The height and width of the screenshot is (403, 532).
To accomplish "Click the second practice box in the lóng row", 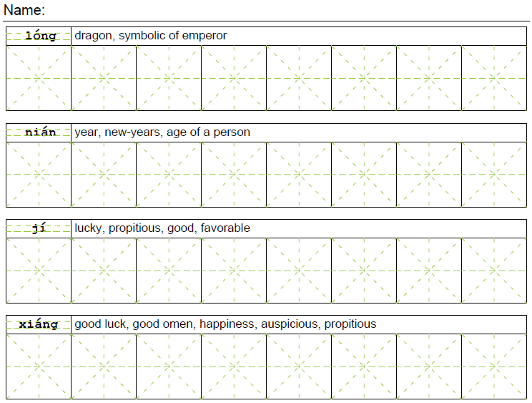I will (104, 78).
